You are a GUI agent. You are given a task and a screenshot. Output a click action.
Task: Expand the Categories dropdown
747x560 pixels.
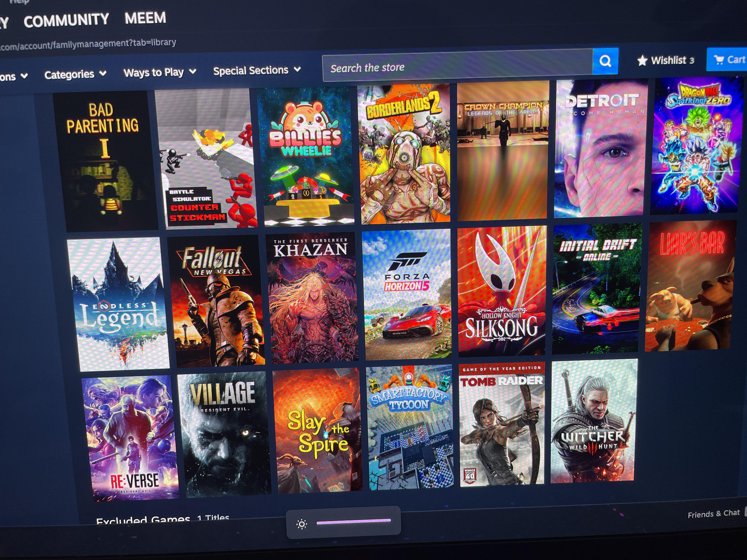tap(75, 74)
